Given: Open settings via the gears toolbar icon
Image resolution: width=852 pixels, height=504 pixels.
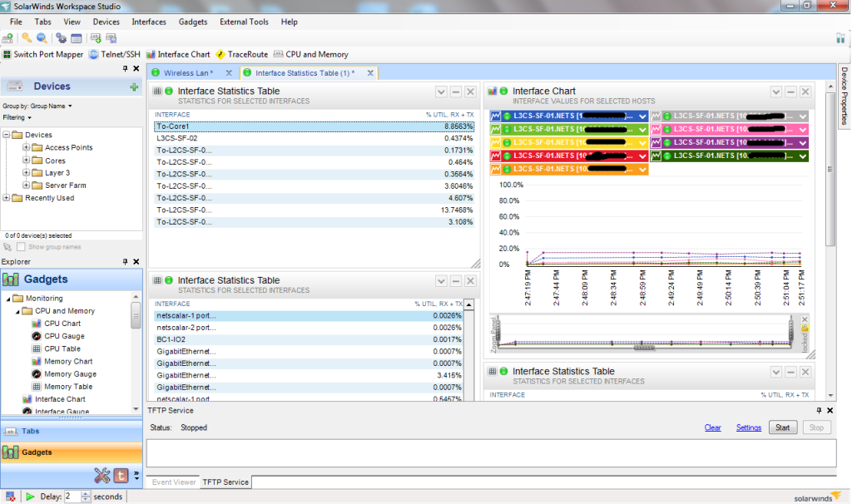Looking at the screenshot, I should pyautogui.click(x=61, y=38).
